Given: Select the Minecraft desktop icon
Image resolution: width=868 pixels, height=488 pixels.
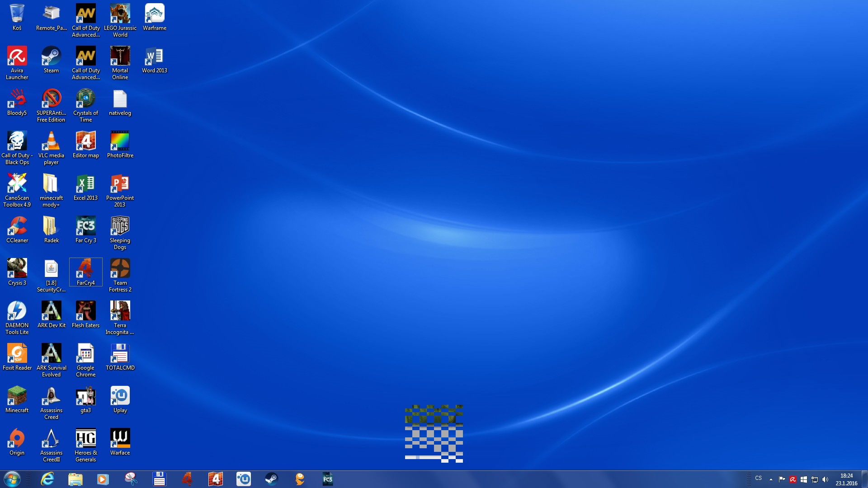Looking at the screenshot, I should pos(17,397).
